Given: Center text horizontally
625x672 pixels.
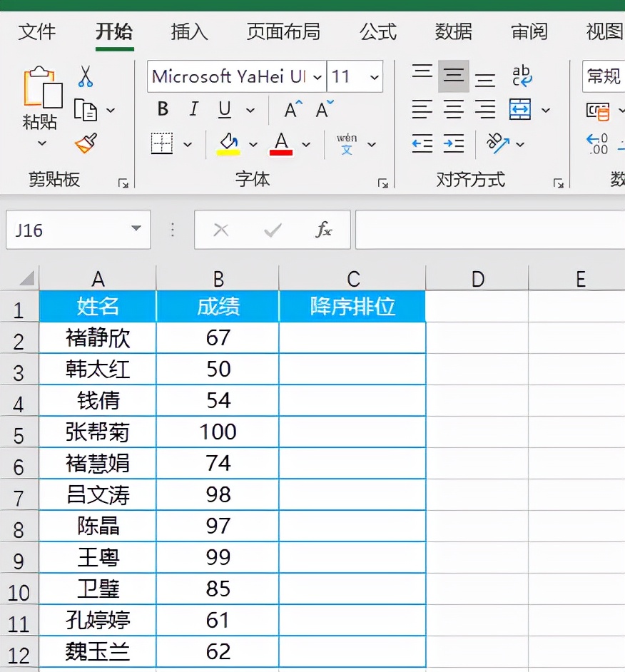Looking at the screenshot, I should coord(454,109).
